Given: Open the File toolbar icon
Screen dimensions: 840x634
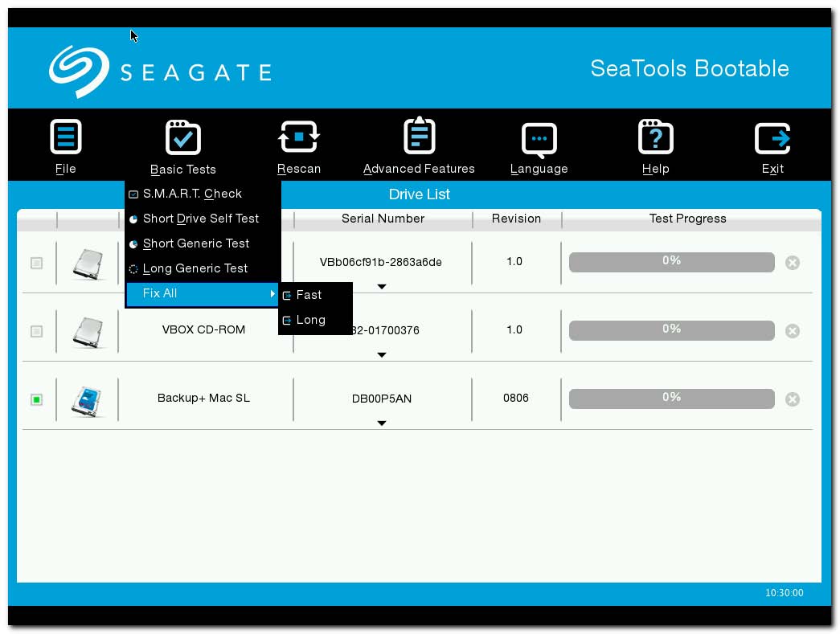Looking at the screenshot, I should tap(65, 137).
